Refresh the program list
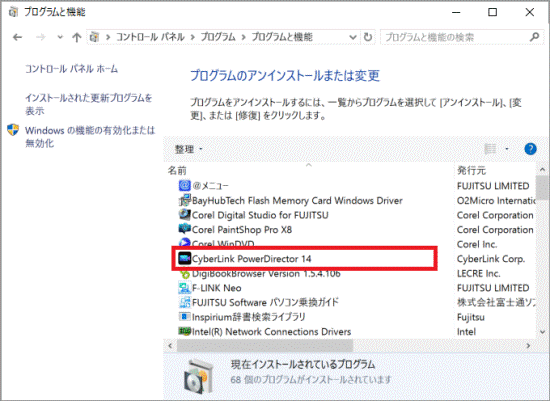550x401 pixels. point(368,37)
